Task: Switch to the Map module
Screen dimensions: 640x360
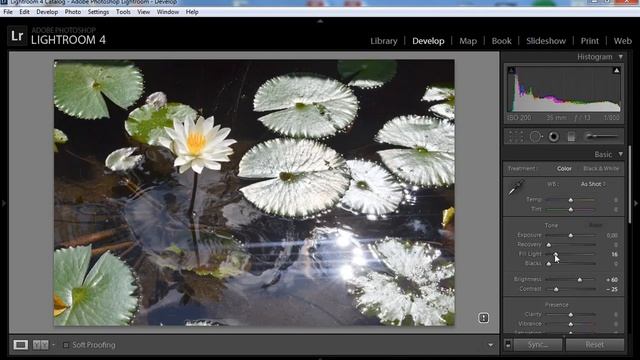Action: pos(468,41)
